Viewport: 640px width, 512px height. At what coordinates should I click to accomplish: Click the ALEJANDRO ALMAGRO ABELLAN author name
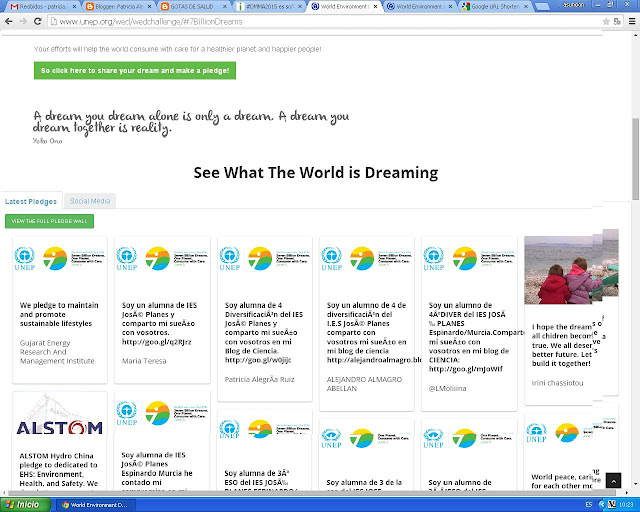364,384
